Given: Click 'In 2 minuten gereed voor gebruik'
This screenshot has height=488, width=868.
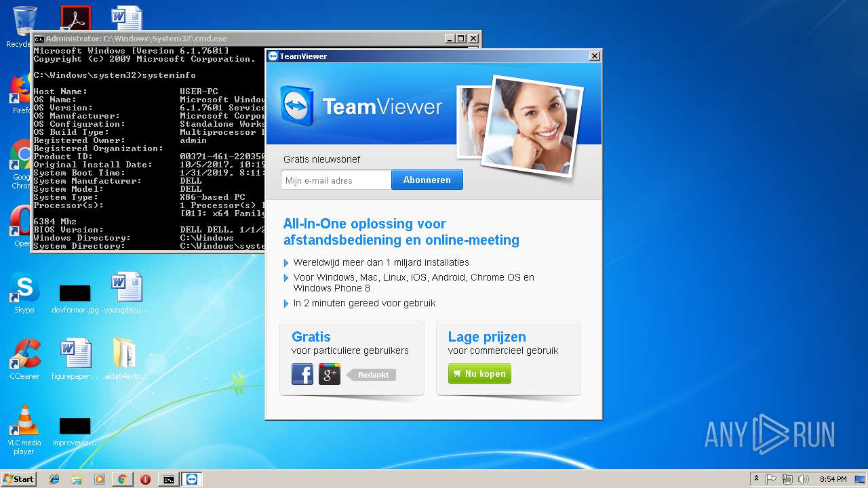Looking at the screenshot, I should [x=365, y=303].
